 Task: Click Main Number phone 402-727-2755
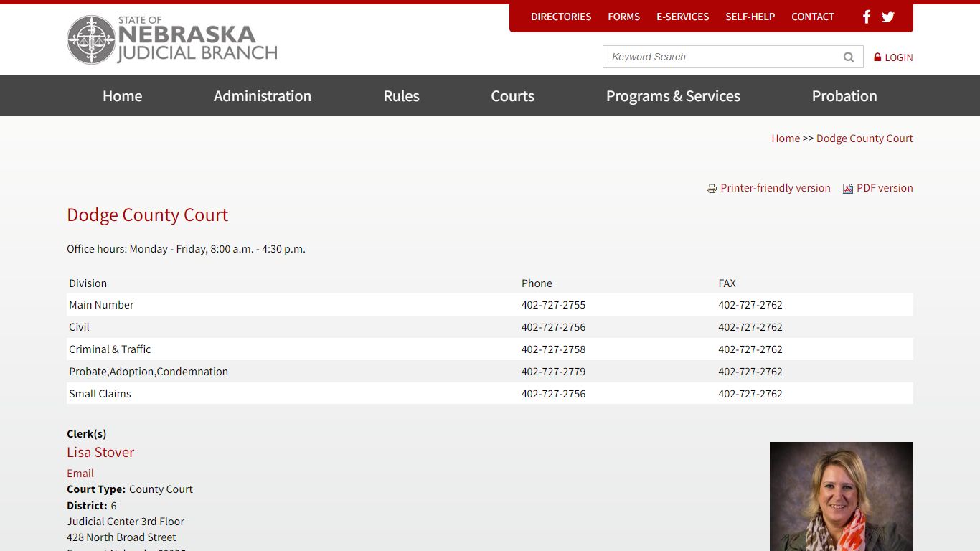point(553,305)
